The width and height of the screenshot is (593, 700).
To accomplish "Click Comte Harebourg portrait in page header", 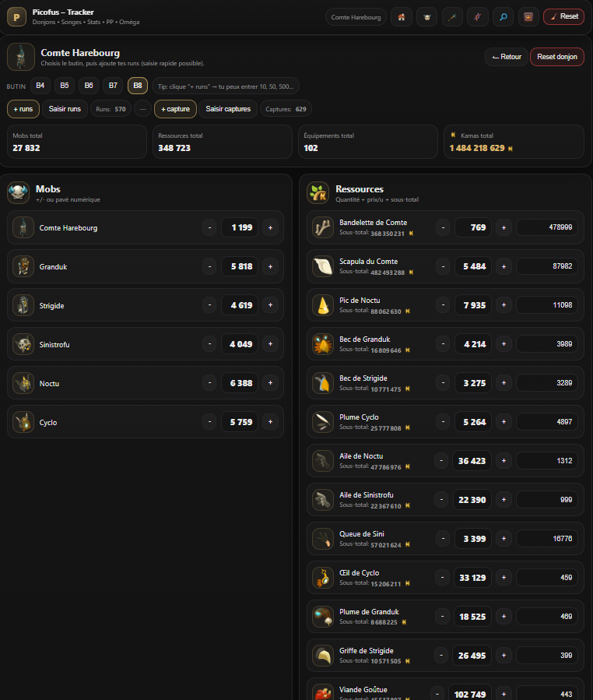I will 21,57.
